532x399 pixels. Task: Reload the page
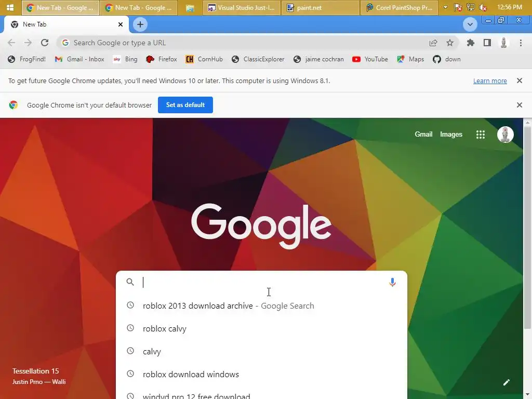coord(45,43)
